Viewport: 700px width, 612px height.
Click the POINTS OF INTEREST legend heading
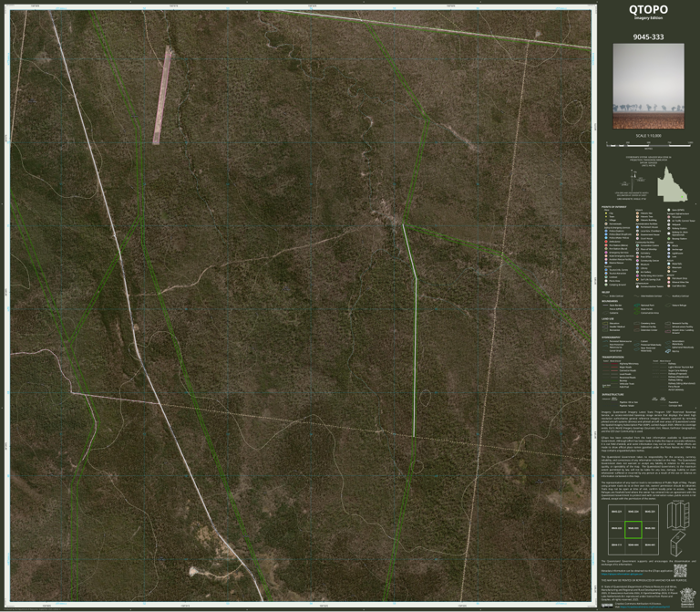click(x=613, y=207)
